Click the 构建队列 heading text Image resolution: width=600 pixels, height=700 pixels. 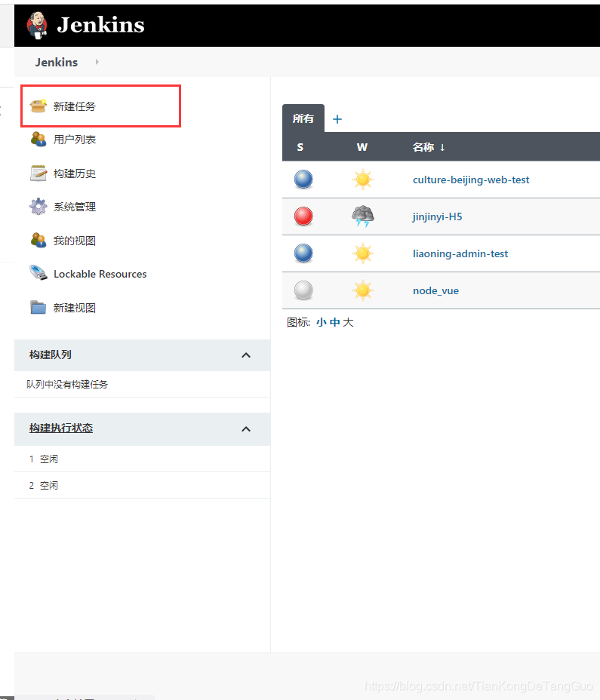[50, 355]
